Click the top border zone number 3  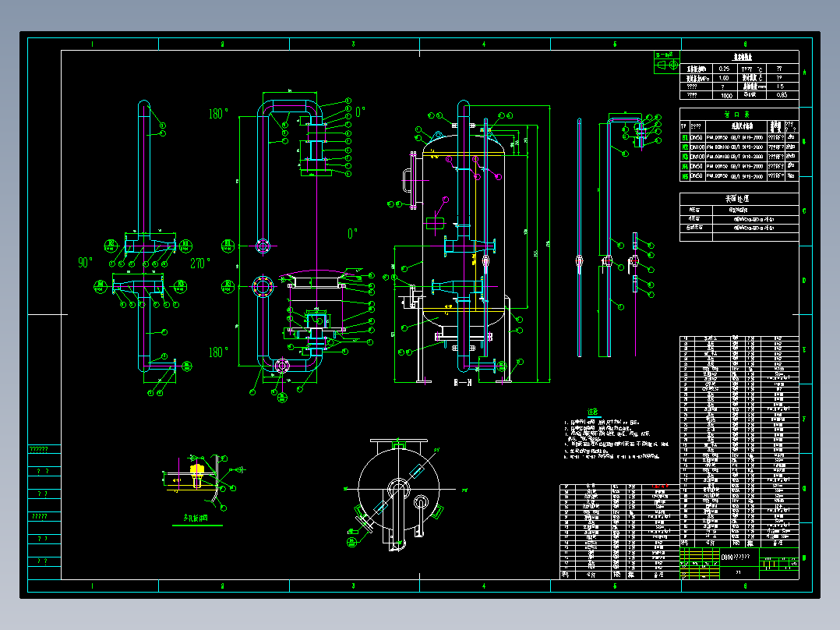[x=353, y=44]
